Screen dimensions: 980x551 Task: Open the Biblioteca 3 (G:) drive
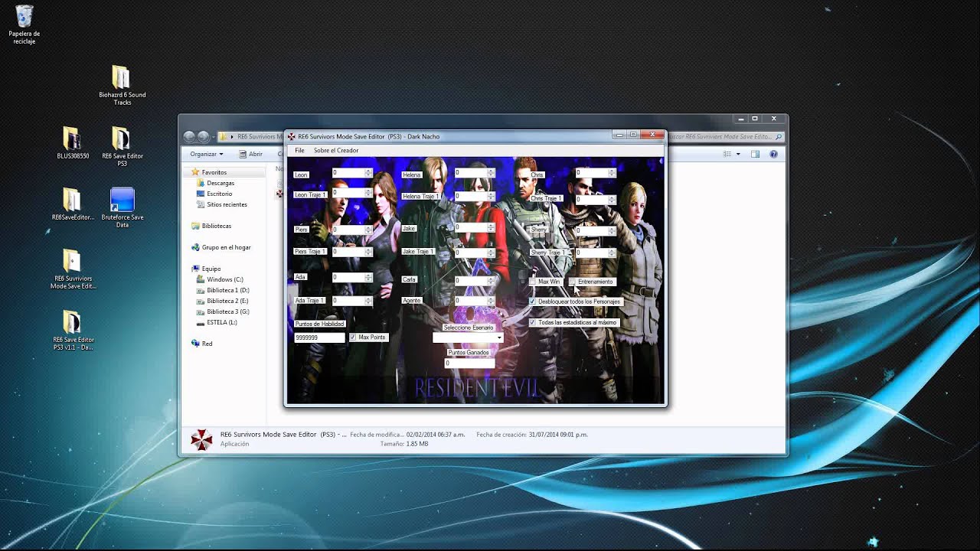click(x=227, y=311)
